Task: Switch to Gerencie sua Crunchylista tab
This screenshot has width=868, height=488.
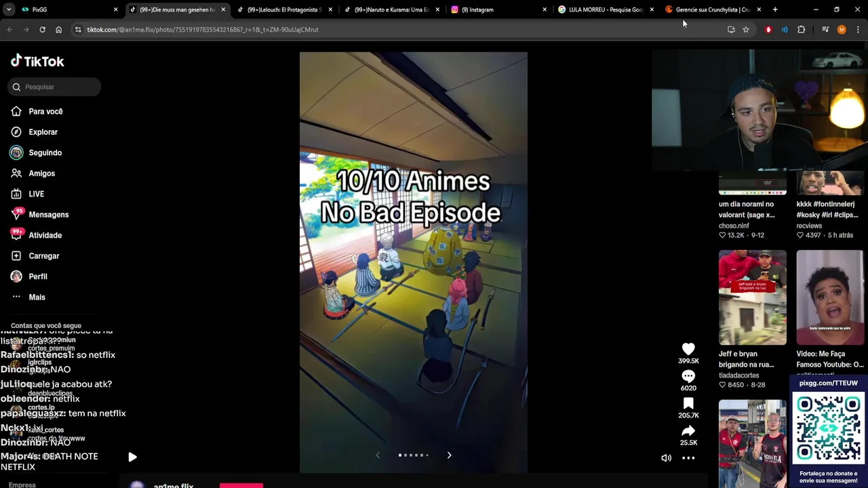Action: click(x=712, y=9)
